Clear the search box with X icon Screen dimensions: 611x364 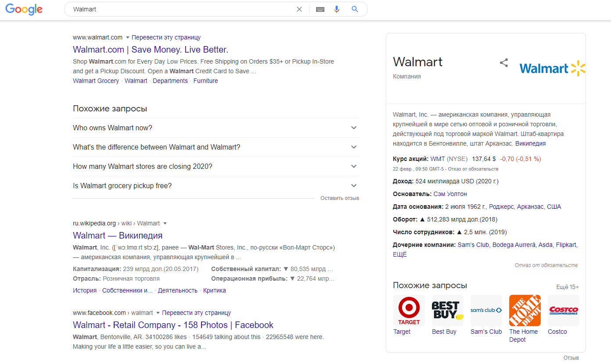tap(299, 9)
